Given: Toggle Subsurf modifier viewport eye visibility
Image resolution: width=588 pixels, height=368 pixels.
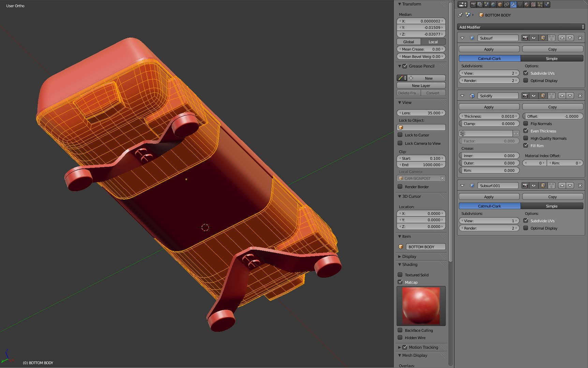Looking at the screenshot, I should [x=534, y=38].
